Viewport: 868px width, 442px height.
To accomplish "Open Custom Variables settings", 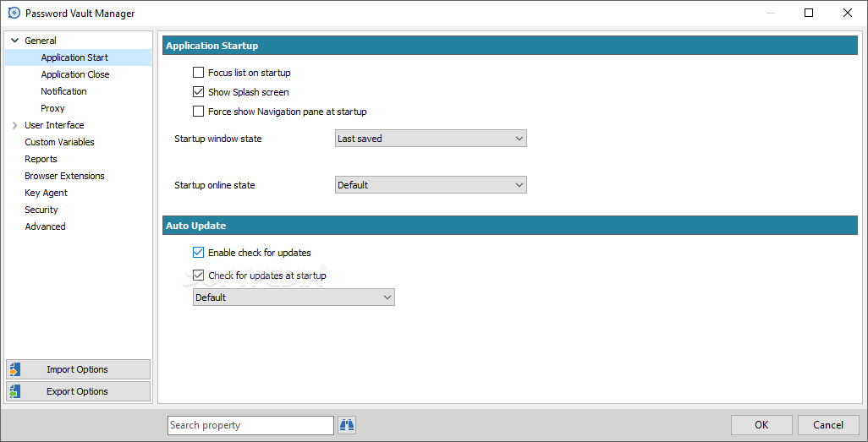I will point(60,142).
